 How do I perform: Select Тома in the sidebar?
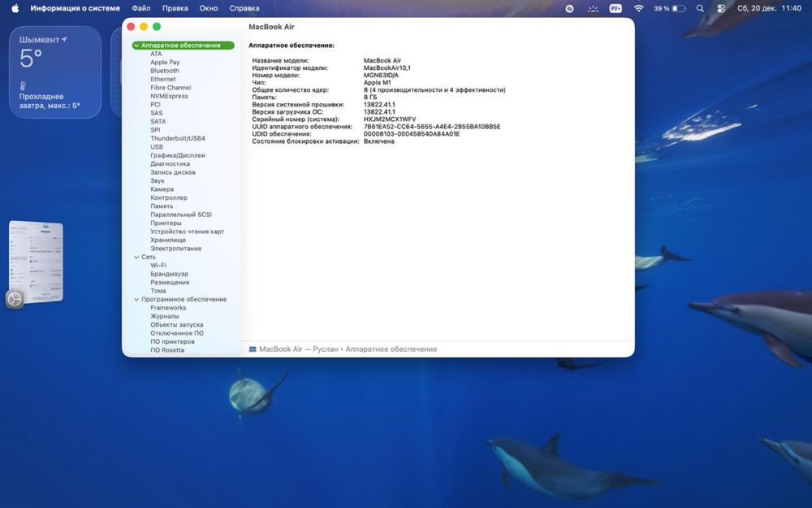(x=158, y=291)
